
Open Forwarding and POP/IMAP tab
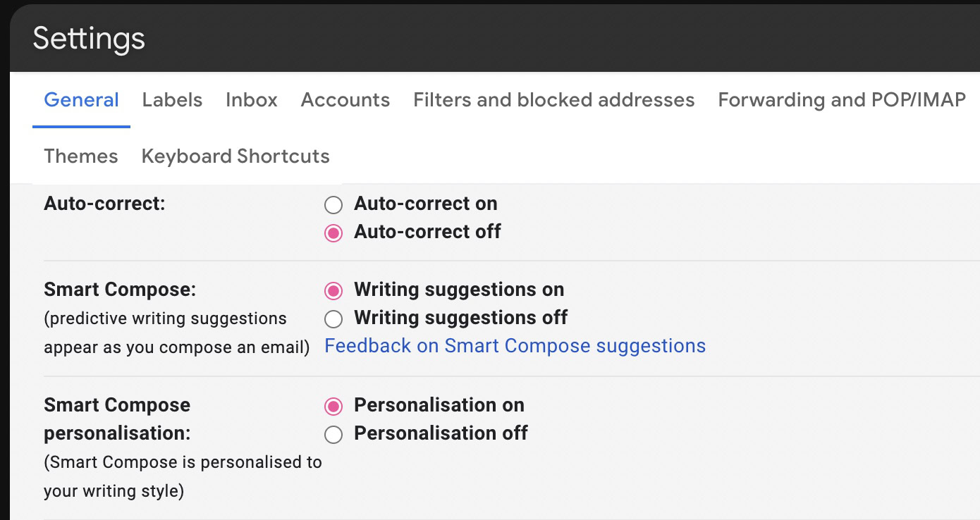(842, 100)
